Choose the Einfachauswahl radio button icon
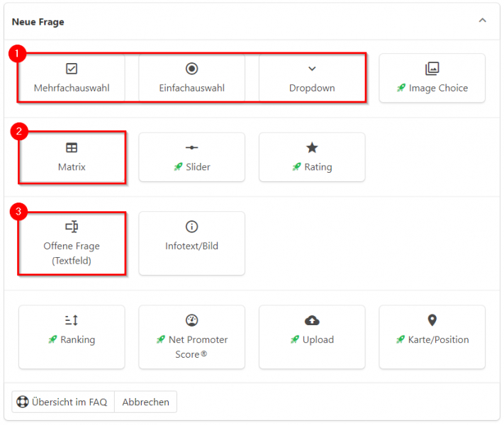Viewport: 504px width, 425px height. pyautogui.click(x=191, y=69)
